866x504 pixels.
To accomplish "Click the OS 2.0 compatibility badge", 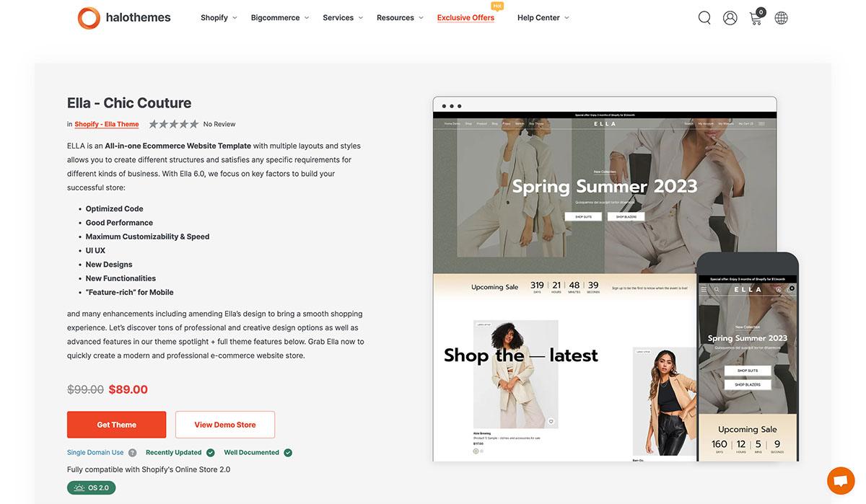I will pos(91,487).
